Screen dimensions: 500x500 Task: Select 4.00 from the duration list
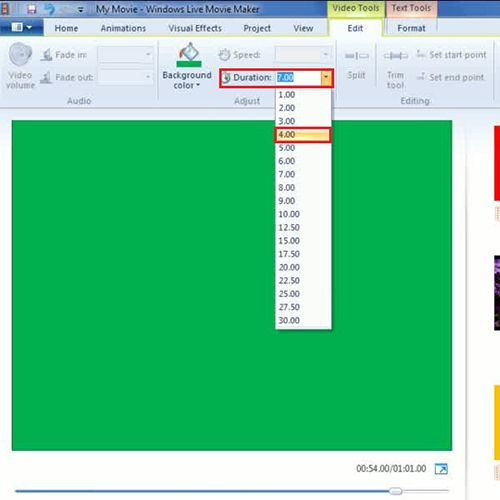(303, 135)
